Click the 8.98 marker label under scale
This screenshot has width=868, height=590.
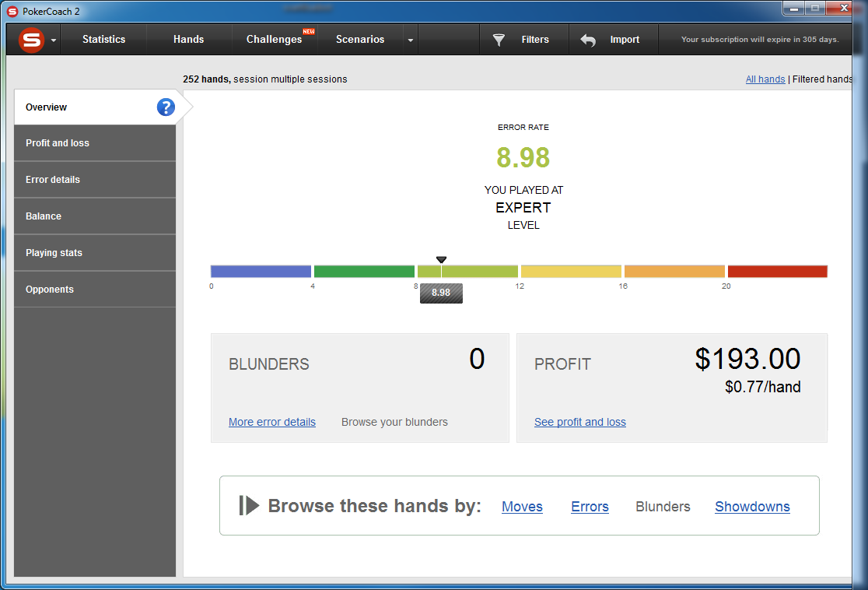coord(441,293)
